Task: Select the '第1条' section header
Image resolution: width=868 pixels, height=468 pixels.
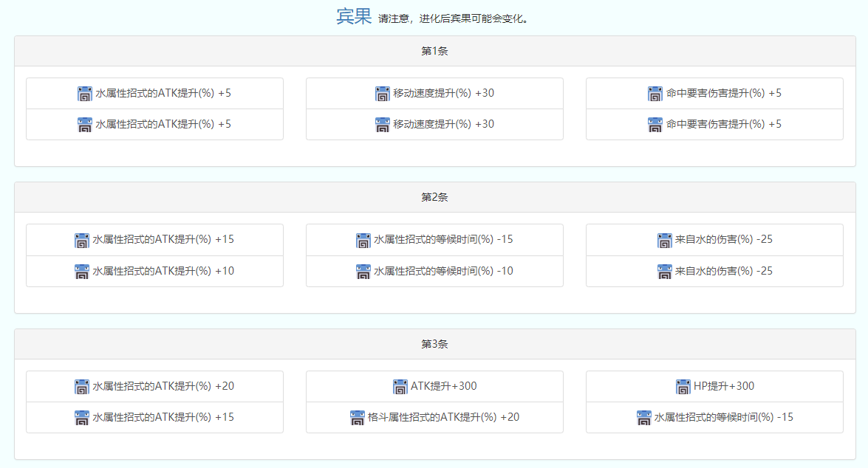Action: pyautogui.click(x=435, y=51)
